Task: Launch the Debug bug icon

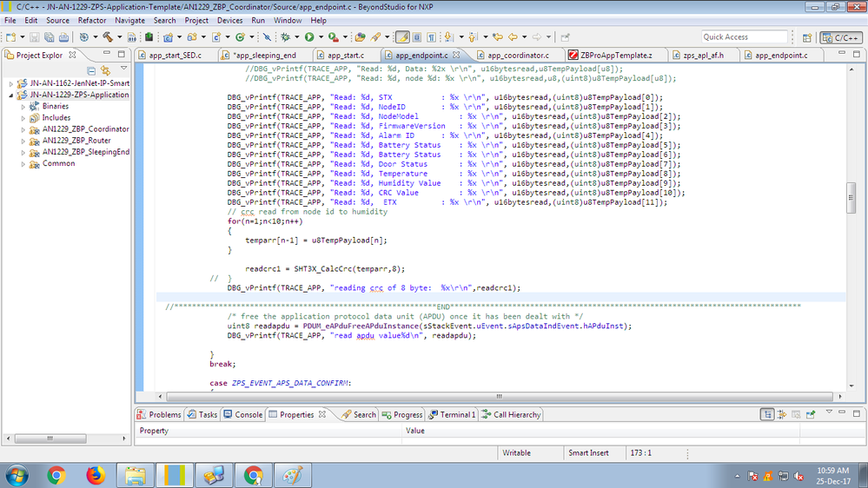Action: (285, 37)
